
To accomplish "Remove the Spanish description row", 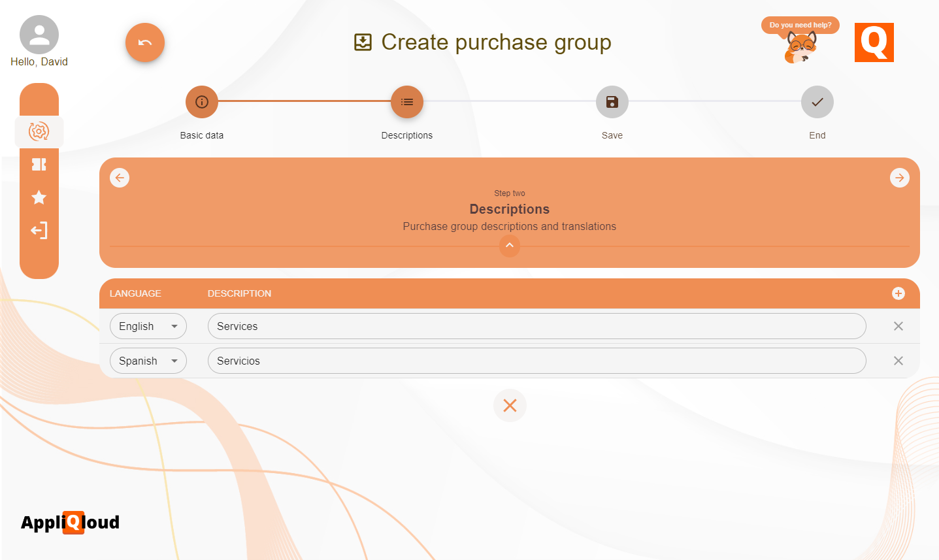I will pos(898,360).
